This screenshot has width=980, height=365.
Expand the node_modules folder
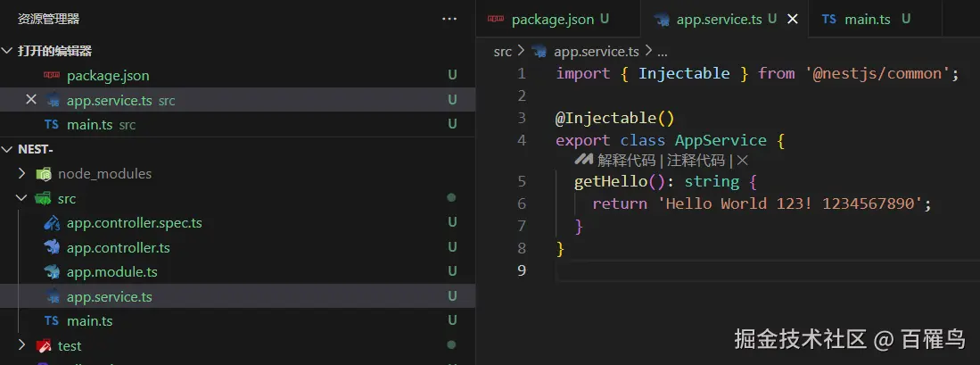coord(22,174)
